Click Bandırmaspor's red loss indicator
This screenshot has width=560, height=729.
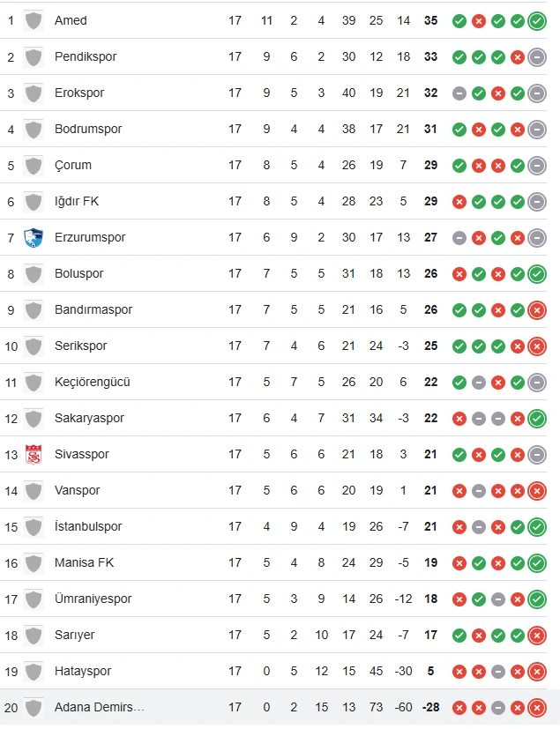(536, 309)
